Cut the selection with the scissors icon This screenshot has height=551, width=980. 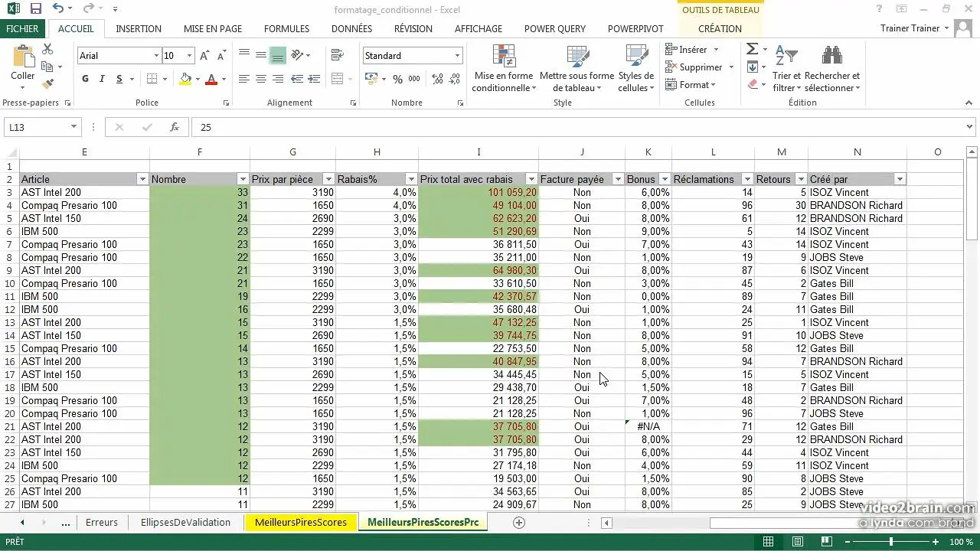47,50
